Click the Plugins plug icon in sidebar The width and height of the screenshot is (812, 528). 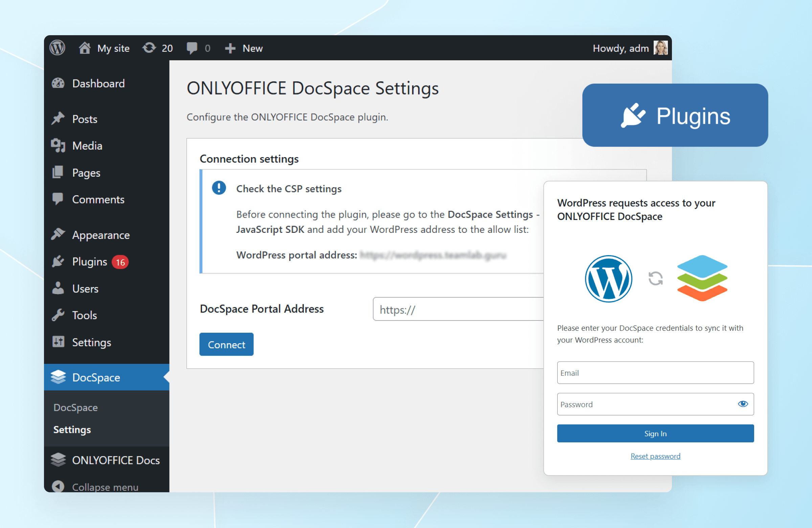[58, 261]
